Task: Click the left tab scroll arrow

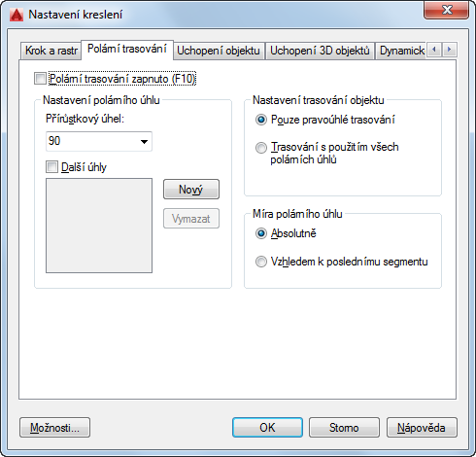Action: point(434,50)
